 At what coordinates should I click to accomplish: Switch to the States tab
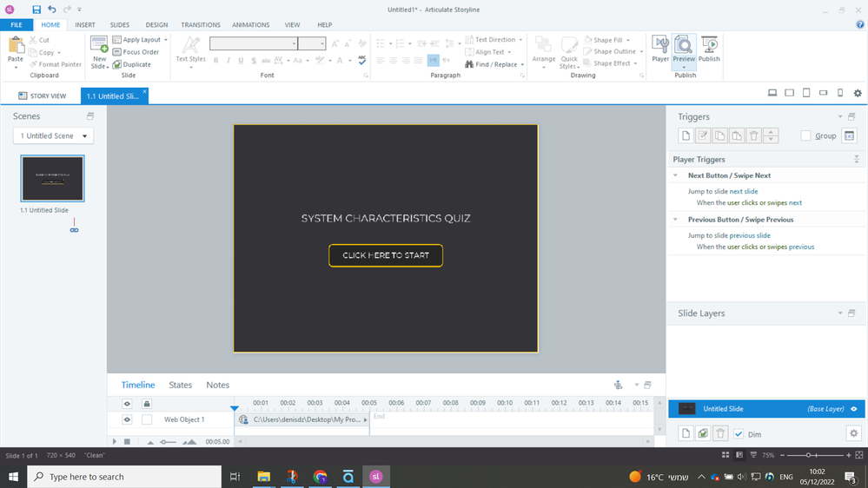(x=180, y=385)
